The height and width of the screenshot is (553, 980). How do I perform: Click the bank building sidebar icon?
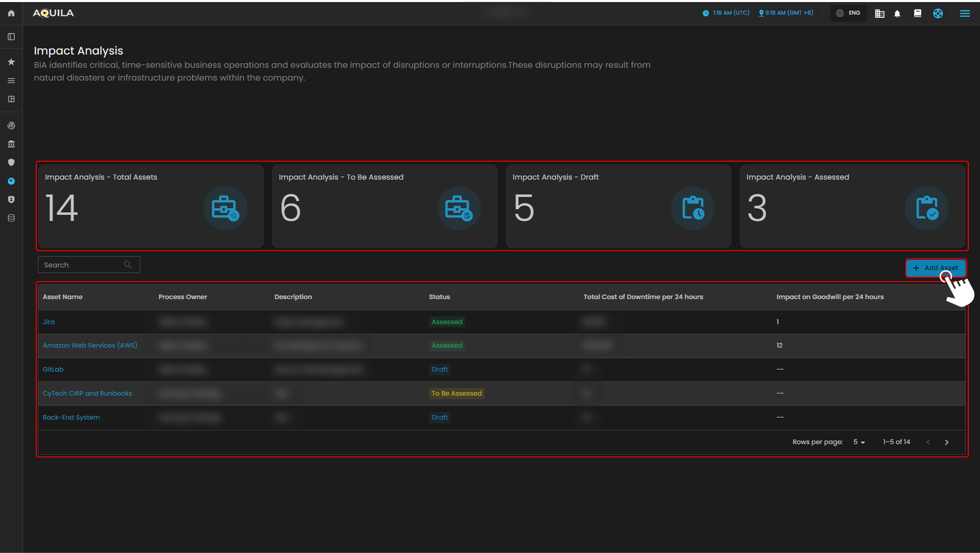click(x=11, y=144)
